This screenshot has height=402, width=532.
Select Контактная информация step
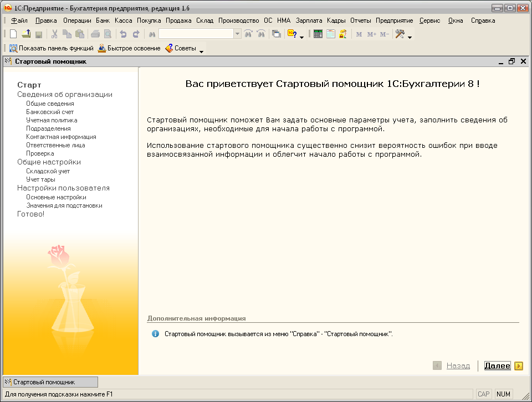61,137
